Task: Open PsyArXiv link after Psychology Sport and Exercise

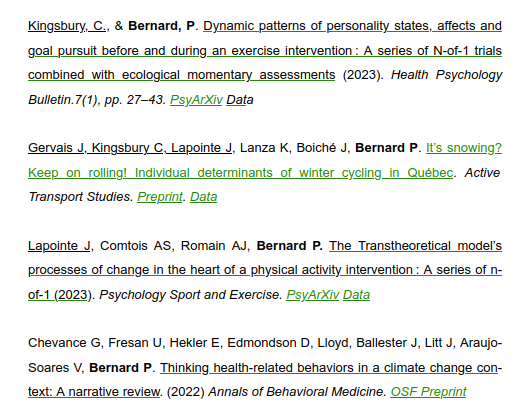Action: tap(312, 295)
